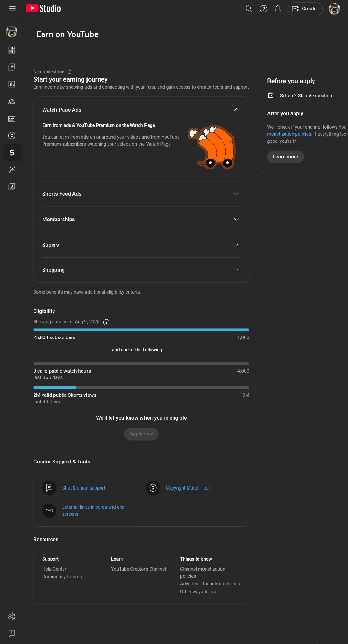Click the search magnifier icon
The image size is (348, 644).
coord(249,9)
